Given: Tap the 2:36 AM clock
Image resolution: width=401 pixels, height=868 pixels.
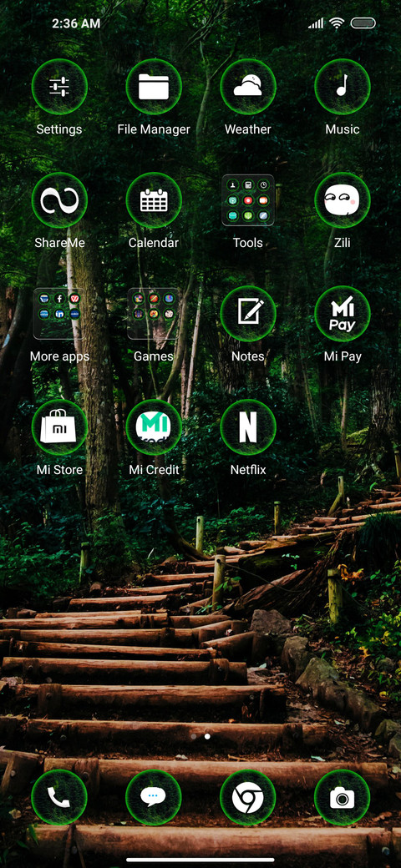Looking at the screenshot, I should point(76,23).
